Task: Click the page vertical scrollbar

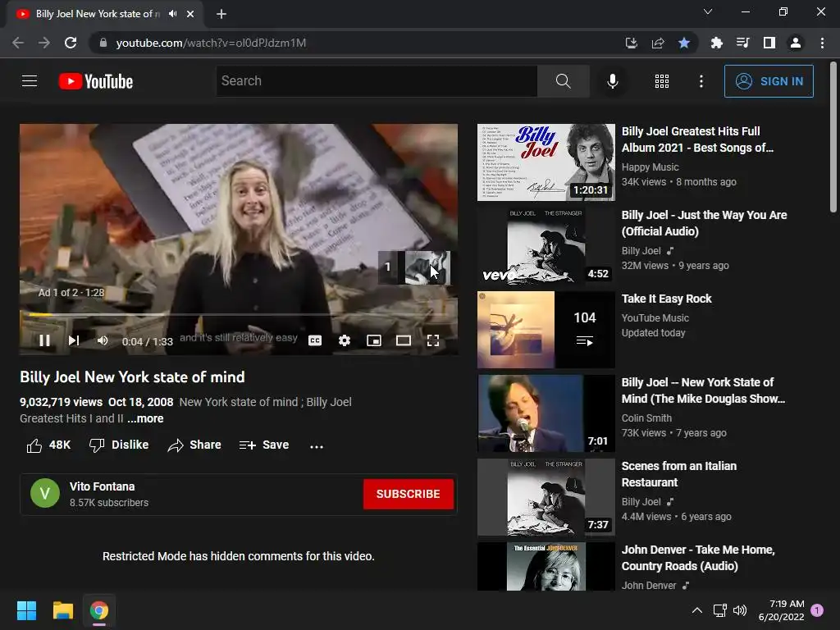Action: point(833,137)
